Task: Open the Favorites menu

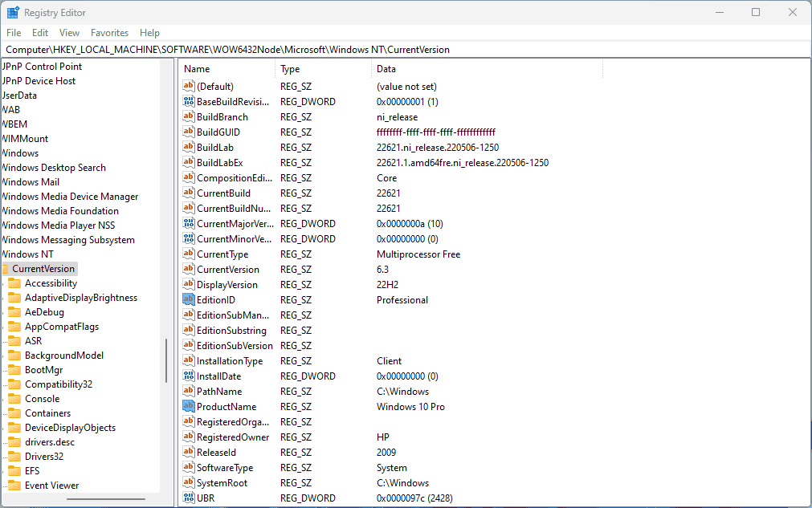Action: 109,33
